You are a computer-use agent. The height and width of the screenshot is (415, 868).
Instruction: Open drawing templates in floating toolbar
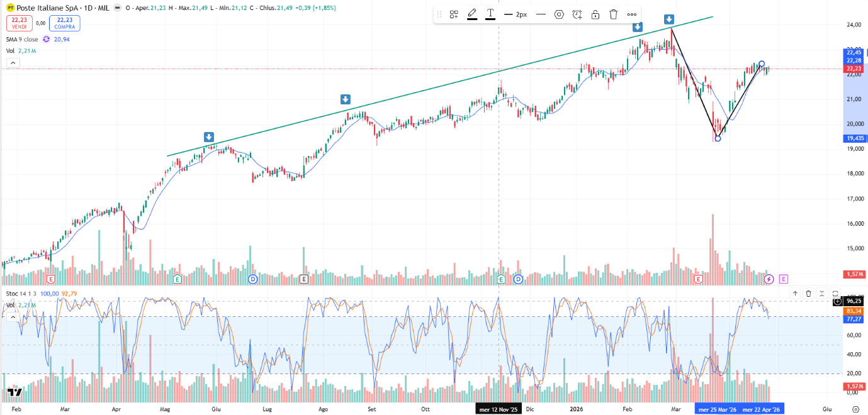point(454,14)
